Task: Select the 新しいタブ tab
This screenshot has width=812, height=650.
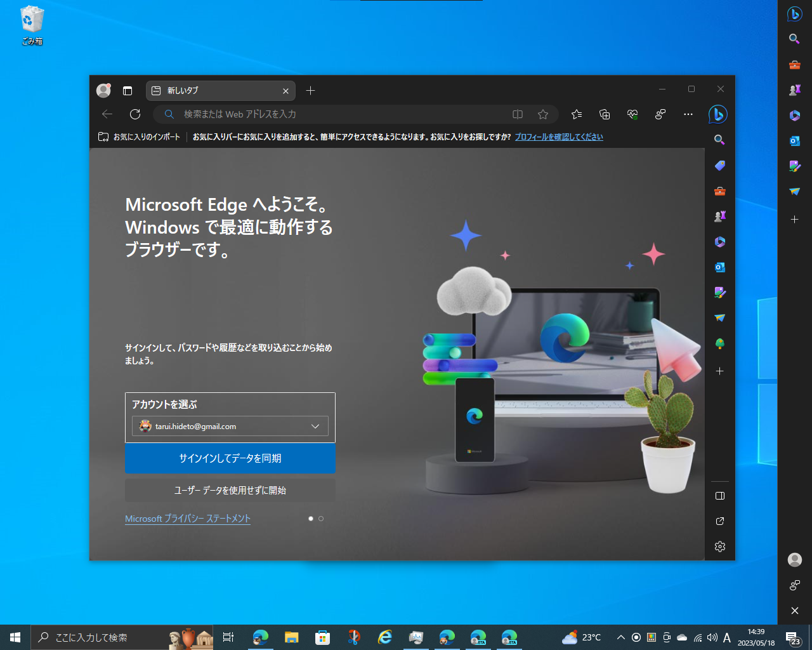Action: 221,91
